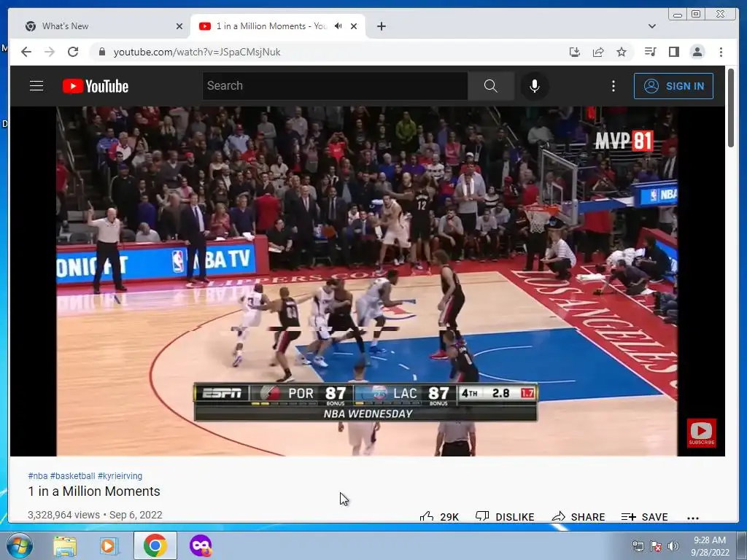Screen dimensions: 747x560
Task: Click the search magnifier button
Action: pos(491,86)
